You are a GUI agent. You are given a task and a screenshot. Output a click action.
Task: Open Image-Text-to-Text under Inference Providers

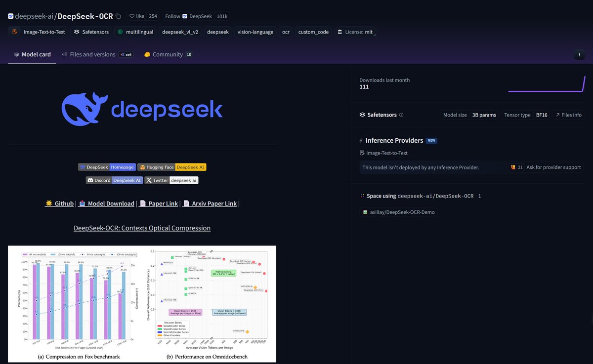pos(383,153)
